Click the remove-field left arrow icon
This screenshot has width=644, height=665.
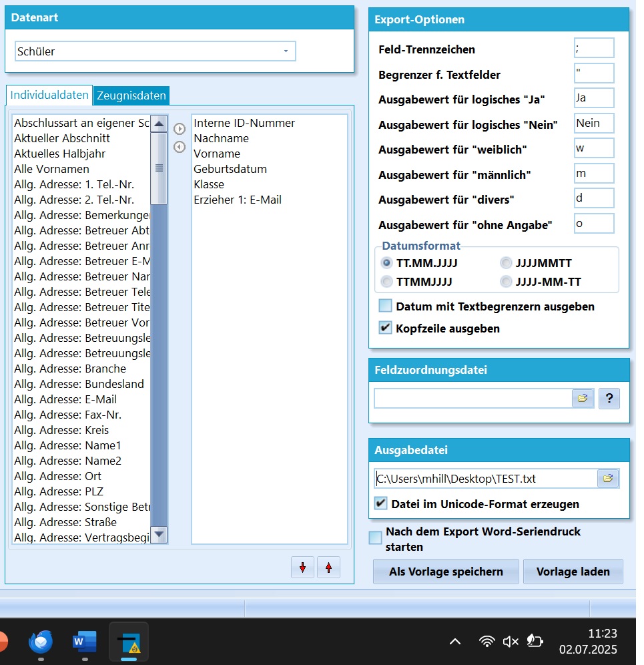(x=179, y=147)
